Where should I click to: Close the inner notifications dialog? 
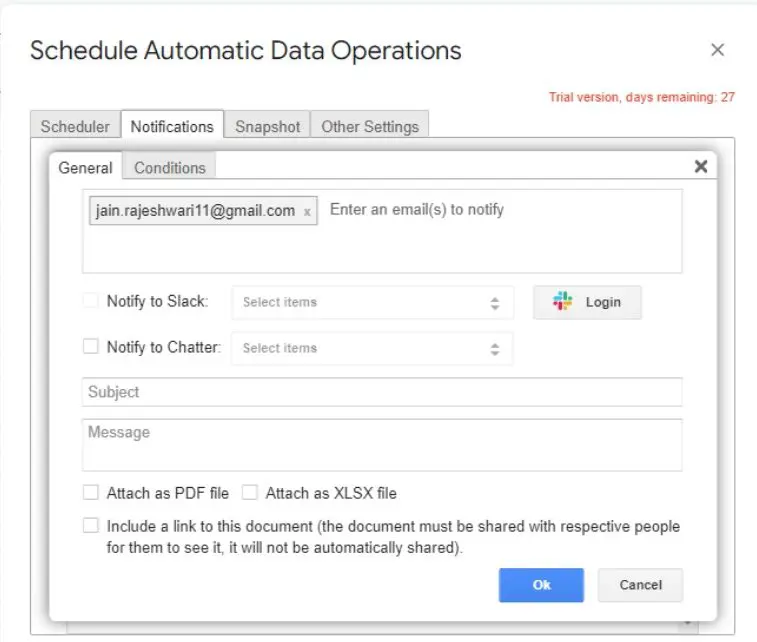(x=701, y=167)
